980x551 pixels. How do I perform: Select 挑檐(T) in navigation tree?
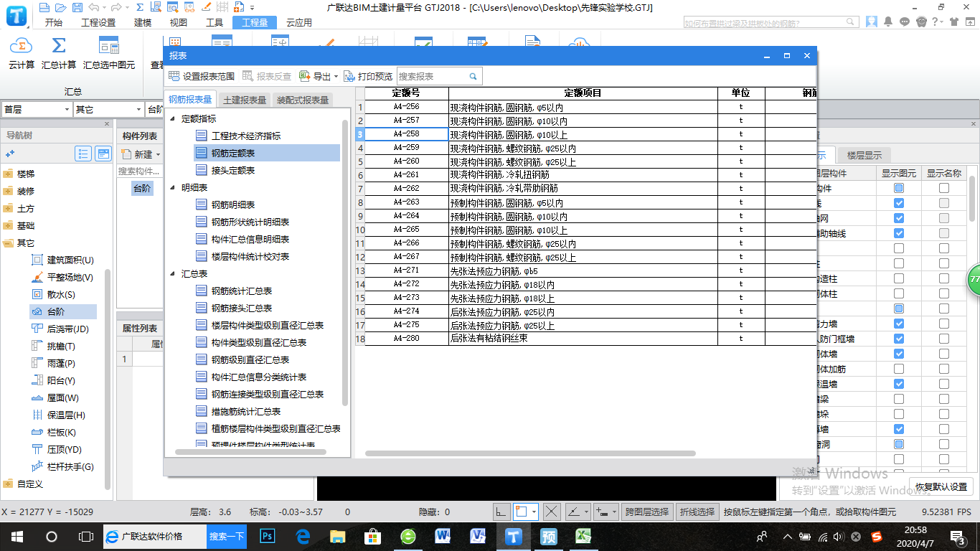[54, 346]
